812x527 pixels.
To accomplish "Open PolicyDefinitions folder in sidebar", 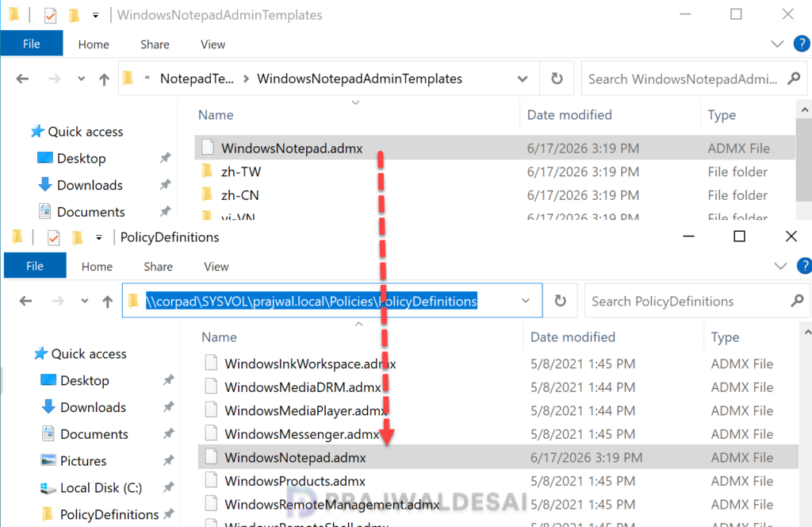I will 109,514.
